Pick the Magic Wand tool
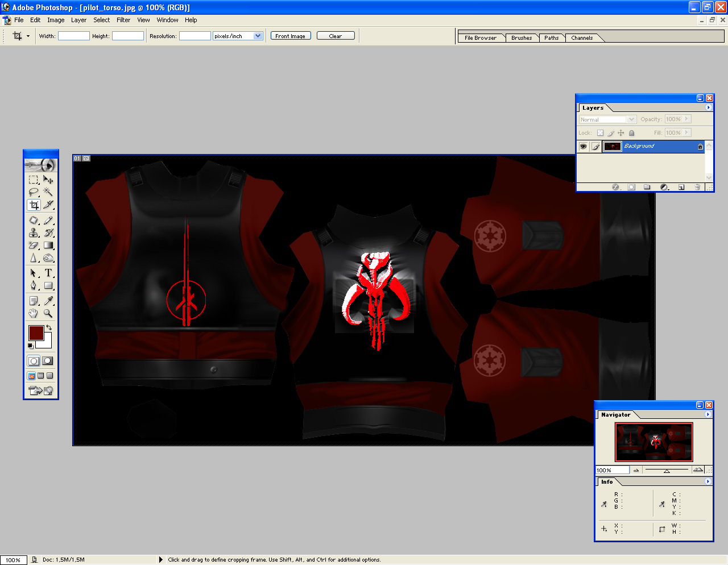This screenshot has width=728, height=565. tap(48, 192)
